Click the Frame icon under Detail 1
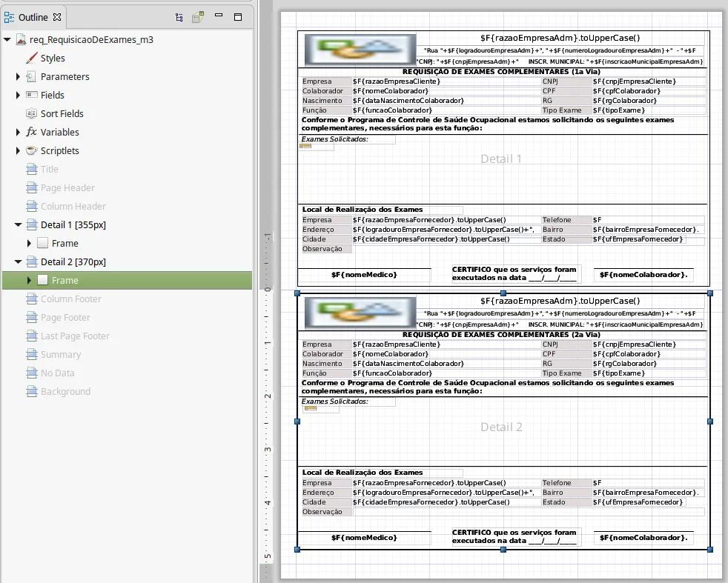Image resolution: width=728 pixels, height=583 pixels. [43, 243]
